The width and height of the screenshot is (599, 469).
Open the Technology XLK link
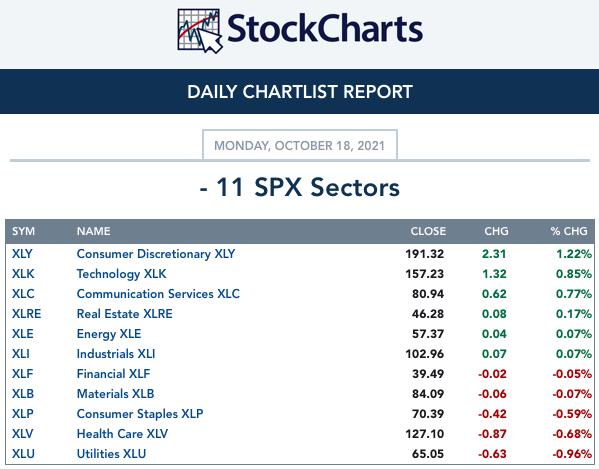[121, 274]
